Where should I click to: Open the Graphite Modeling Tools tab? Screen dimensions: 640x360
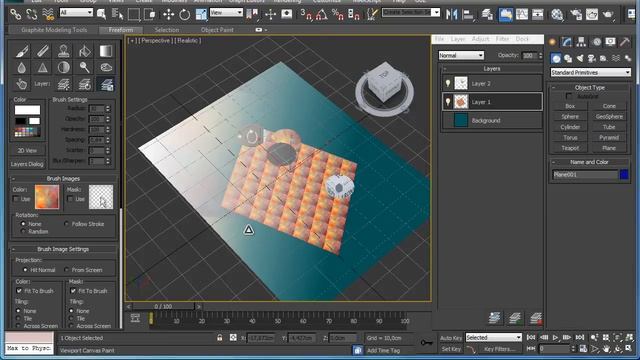tap(54, 30)
